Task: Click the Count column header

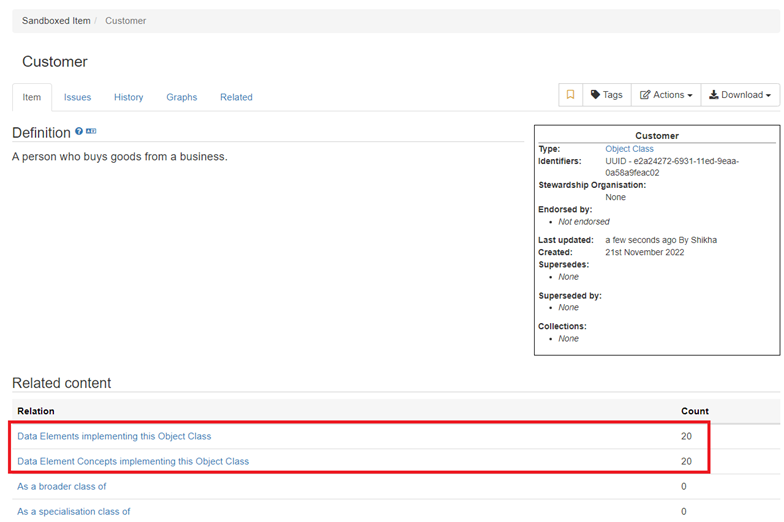Action: click(x=694, y=411)
